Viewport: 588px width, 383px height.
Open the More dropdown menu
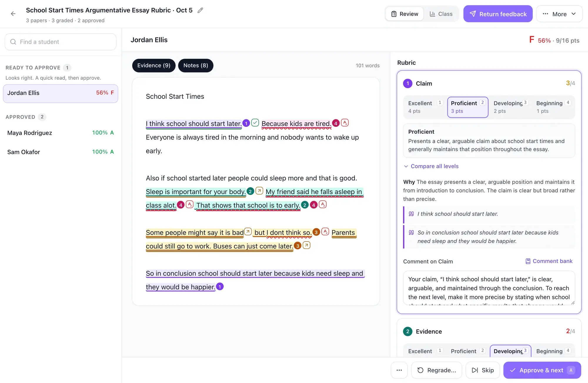pos(559,14)
